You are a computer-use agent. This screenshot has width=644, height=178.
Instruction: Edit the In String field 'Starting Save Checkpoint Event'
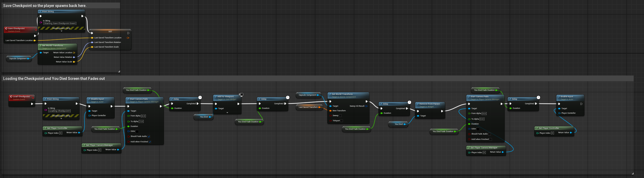tap(60, 23)
